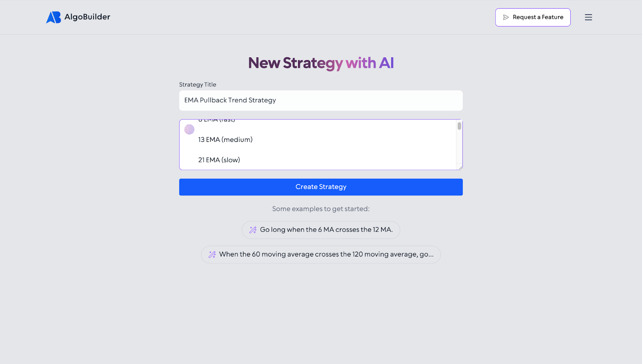This screenshot has width=642, height=364.
Task: Select the truncated 60/120 moving average example chip
Action: [x=321, y=254]
